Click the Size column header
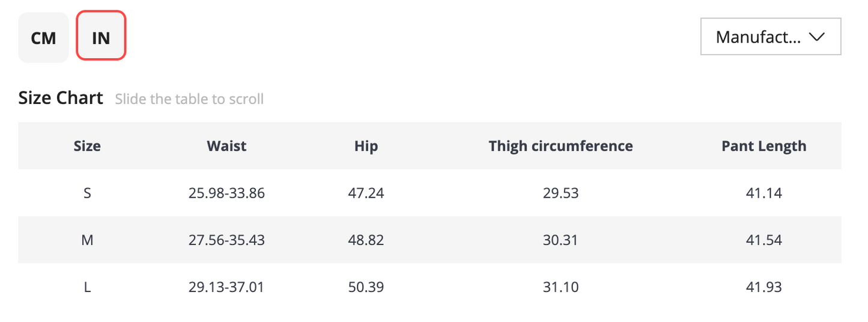The height and width of the screenshot is (322, 868). pyautogui.click(x=87, y=145)
